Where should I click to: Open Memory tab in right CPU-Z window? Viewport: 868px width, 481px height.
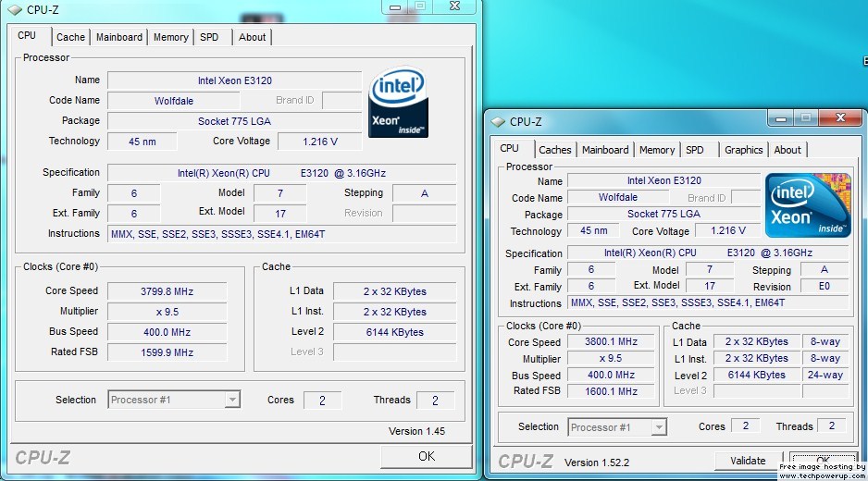click(x=656, y=150)
